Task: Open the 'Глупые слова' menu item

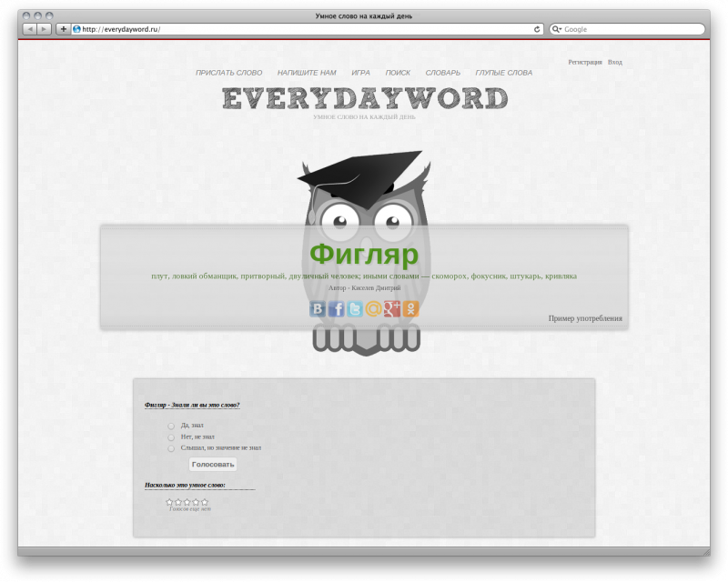Action: pyautogui.click(x=504, y=73)
